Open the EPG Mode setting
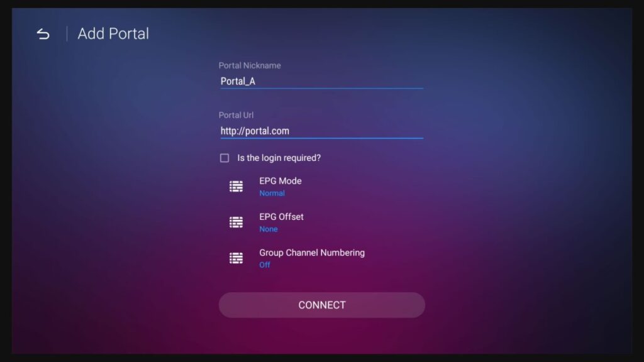The width and height of the screenshot is (644, 362). (x=322, y=187)
